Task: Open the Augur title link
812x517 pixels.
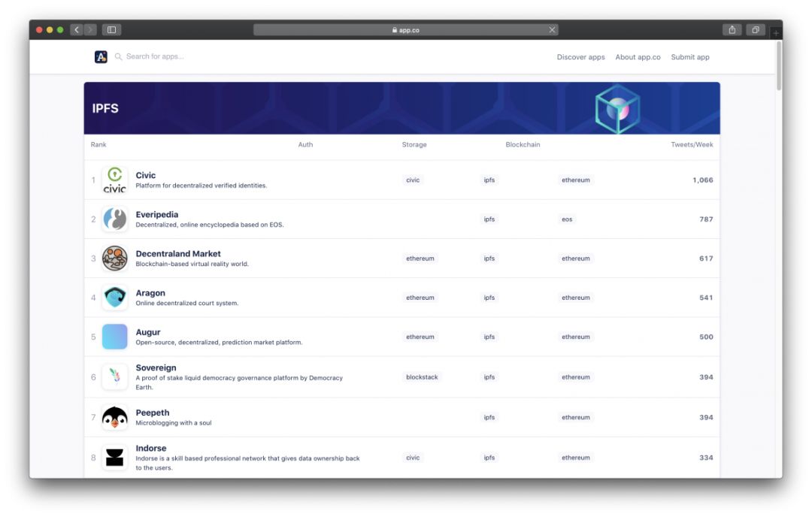Action: tap(148, 332)
